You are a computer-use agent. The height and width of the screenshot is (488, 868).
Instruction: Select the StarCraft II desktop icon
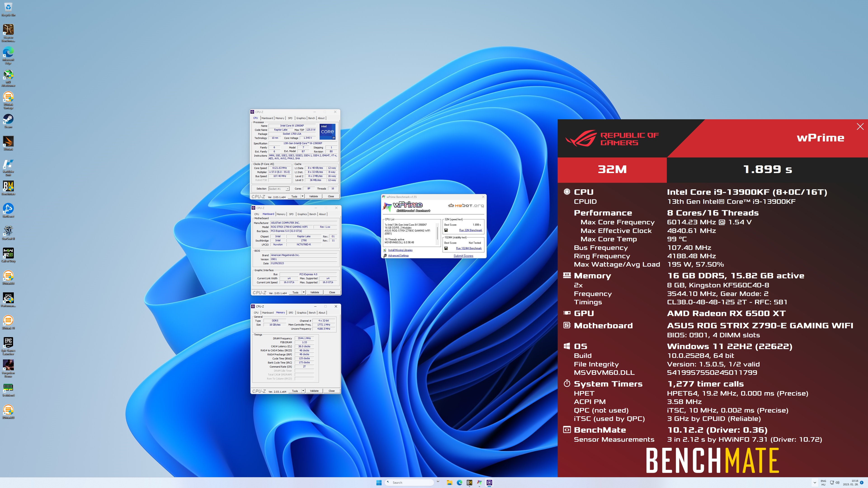point(8,233)
